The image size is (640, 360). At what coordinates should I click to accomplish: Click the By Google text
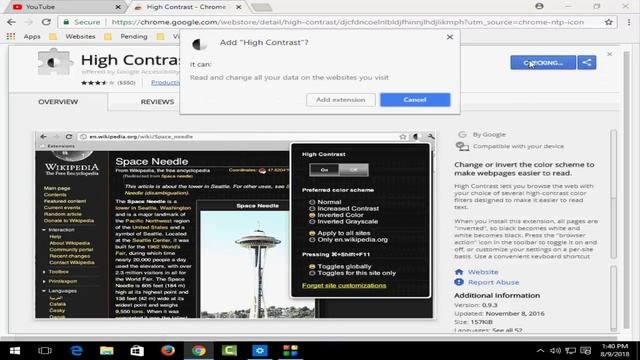tap(489, 134)
